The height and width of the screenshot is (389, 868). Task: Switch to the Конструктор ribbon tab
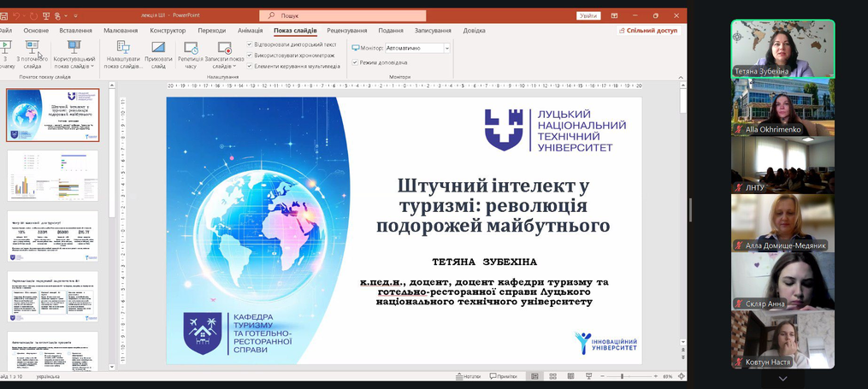168,31
